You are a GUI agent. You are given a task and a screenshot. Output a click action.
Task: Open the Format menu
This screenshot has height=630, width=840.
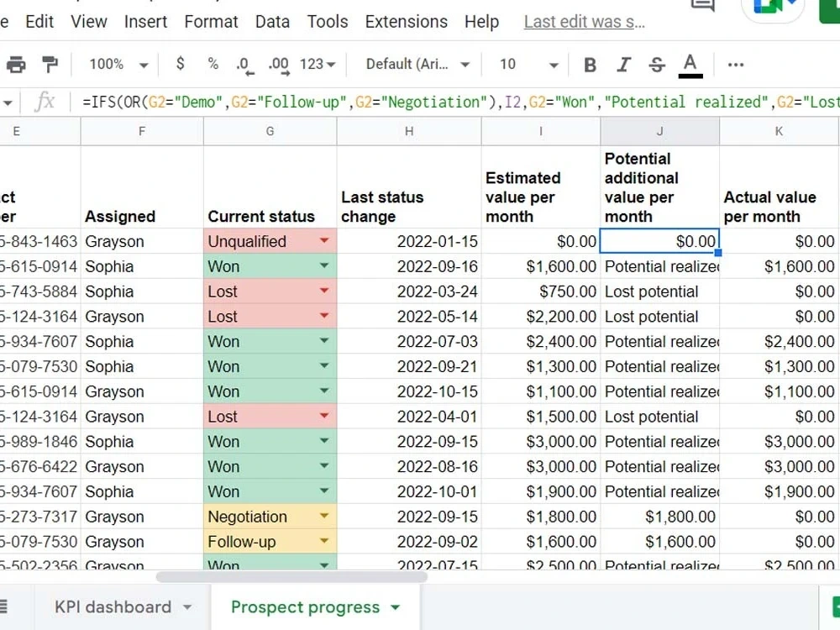coord(211,22)
